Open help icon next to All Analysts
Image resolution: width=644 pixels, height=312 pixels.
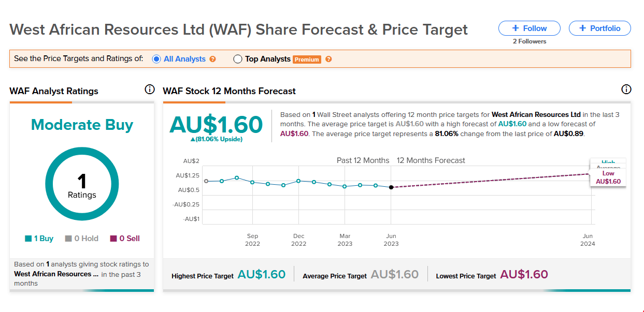[x=213, y=59]
